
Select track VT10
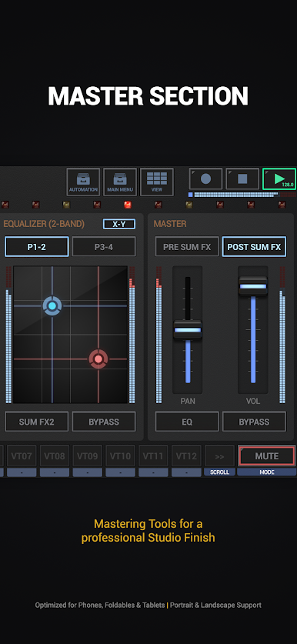(120, 456)
